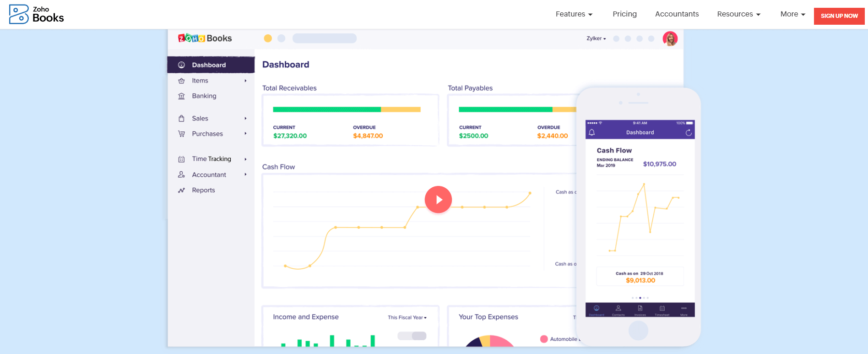Image resolution: width=868 pixels, height=354 pixels.
Task: Click the Accountant person icon
Action: tap(181, 174)
